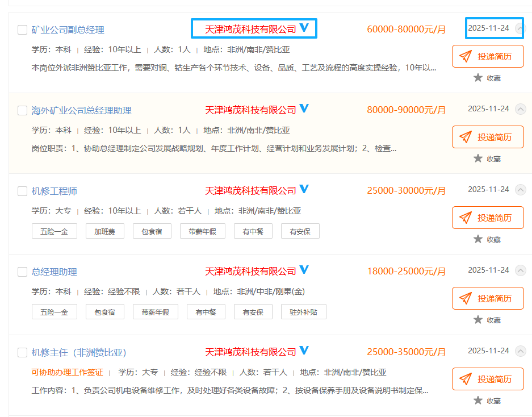Click 有安保 tag under 总经理助理
The height and width of the screenshot is (417, 532).
click(253, 312)
